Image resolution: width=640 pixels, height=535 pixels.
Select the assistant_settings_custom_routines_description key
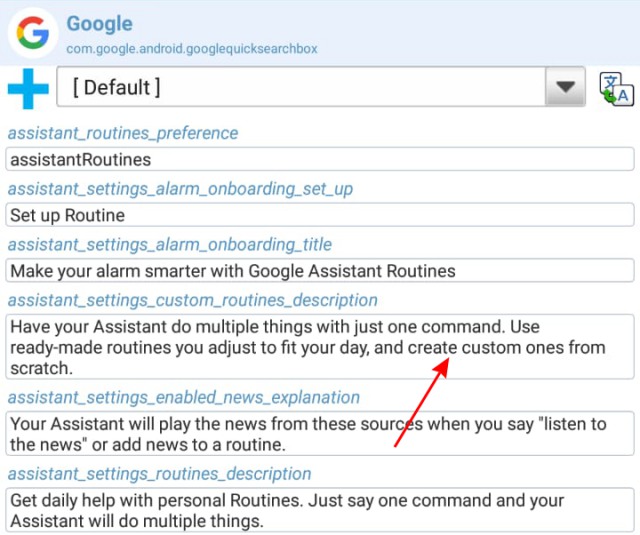pyautogui.click(x=193, y=300)
